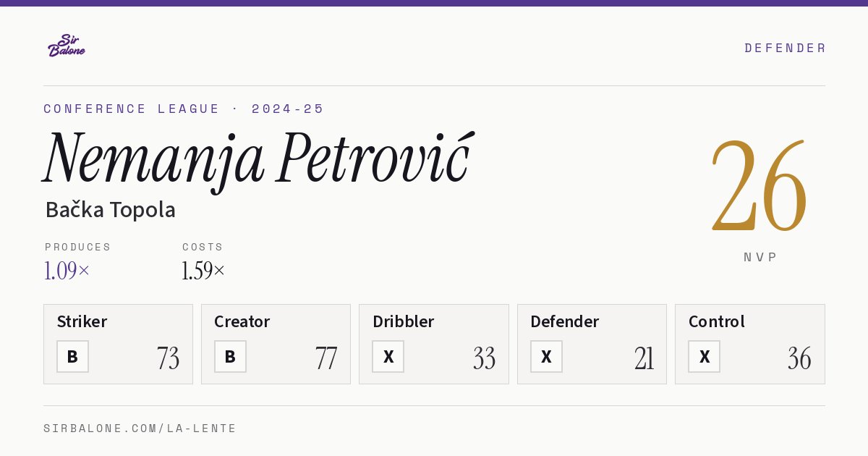Click the X grade badge in Dribbler card
This screenshot has height=456, width=868.
point(388,357)
